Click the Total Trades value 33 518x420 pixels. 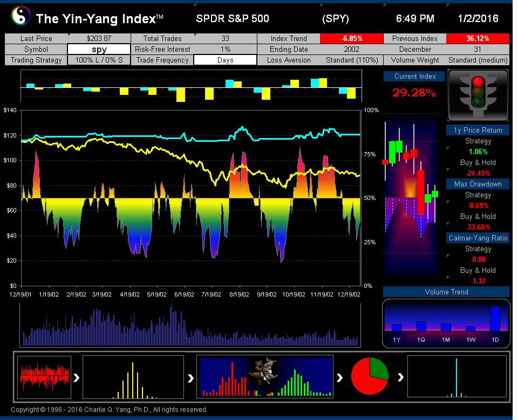tap(225, 38)
